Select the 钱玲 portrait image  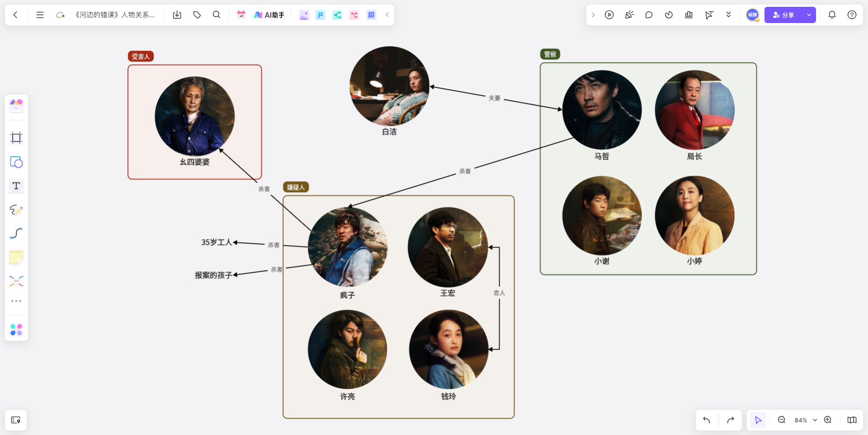tap(449, 349)
